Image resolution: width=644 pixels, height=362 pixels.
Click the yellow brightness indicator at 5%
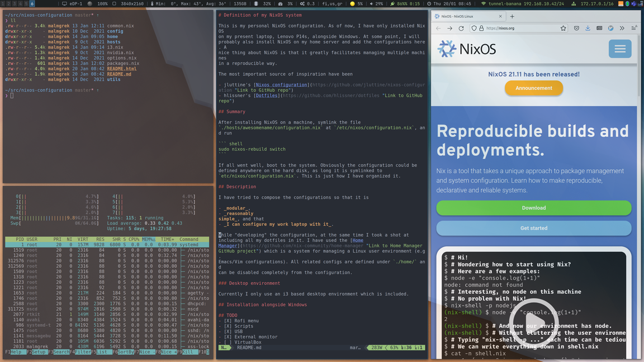pos(356,4)
